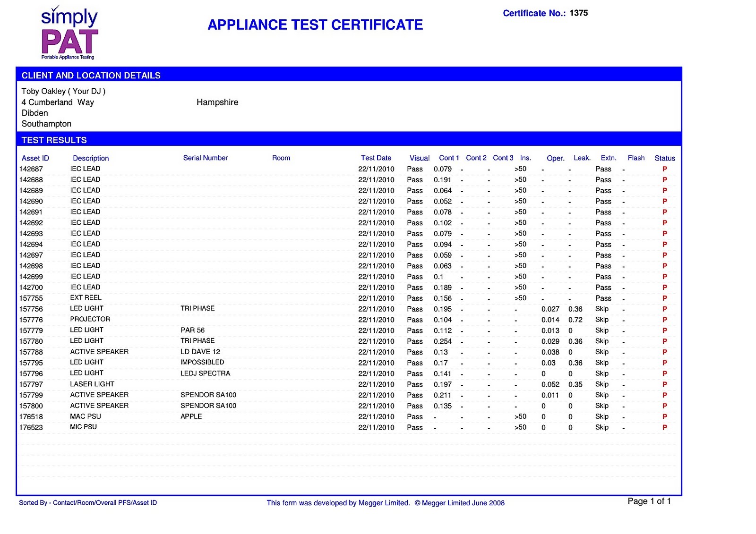This screenshot has width=756, height=534.
Task: Click the Test Date column header
Action: click(x=376, y=158)
